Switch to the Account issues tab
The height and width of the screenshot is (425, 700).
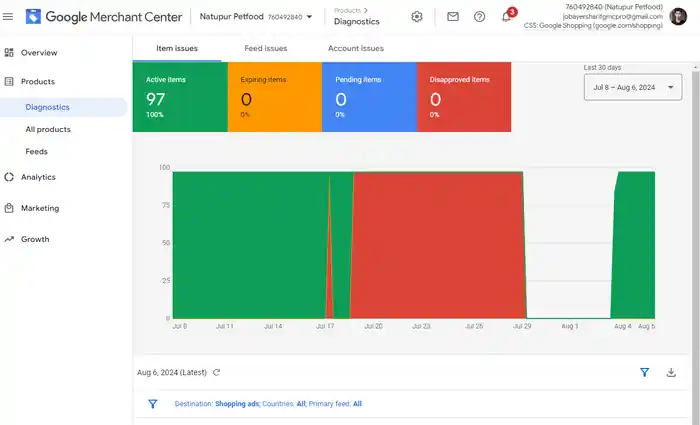pos(356,48)
